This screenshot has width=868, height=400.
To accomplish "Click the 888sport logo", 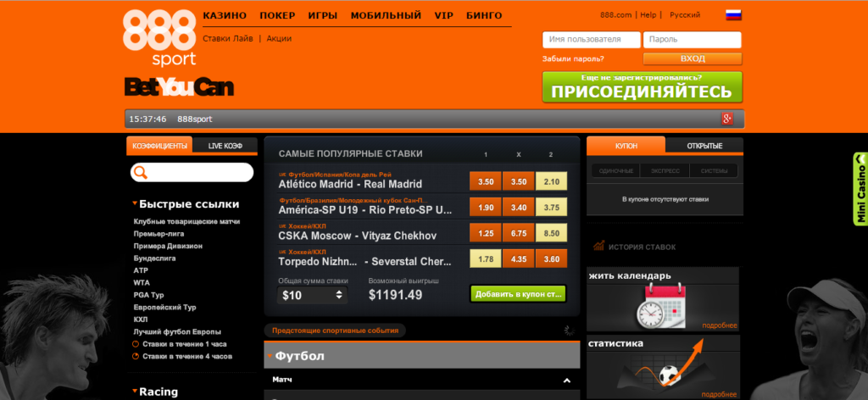I will (x=159, y=37).
